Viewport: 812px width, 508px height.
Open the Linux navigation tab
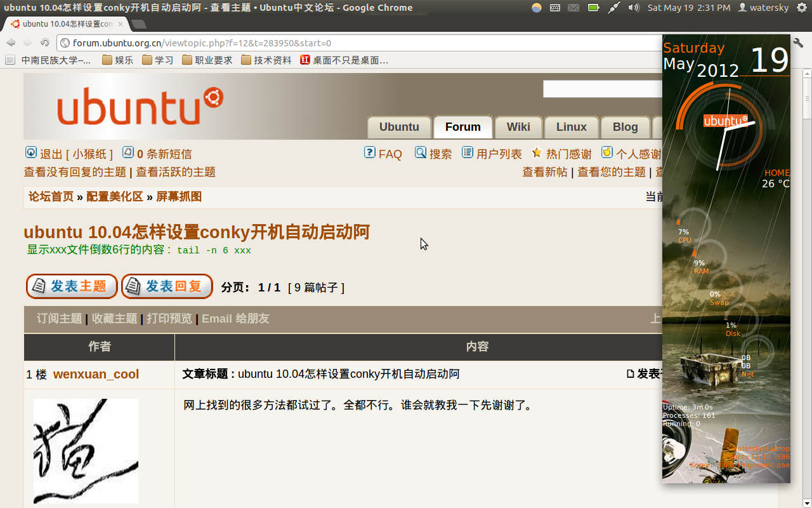(572, 127)
